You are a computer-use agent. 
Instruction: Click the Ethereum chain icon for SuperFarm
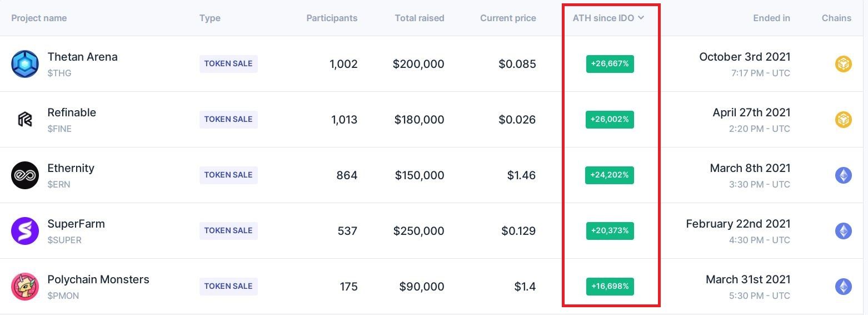(843, 231)
